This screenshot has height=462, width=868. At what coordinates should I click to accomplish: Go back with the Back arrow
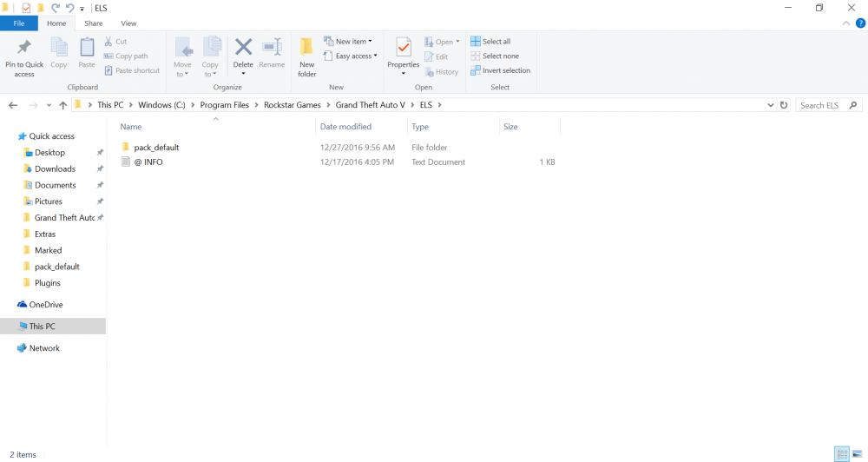13,105
